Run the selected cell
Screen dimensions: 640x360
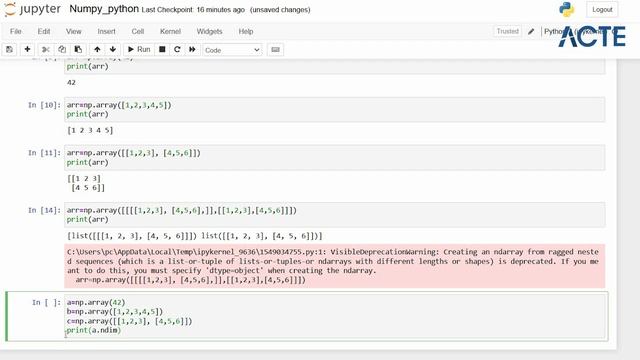coord(139,49)
